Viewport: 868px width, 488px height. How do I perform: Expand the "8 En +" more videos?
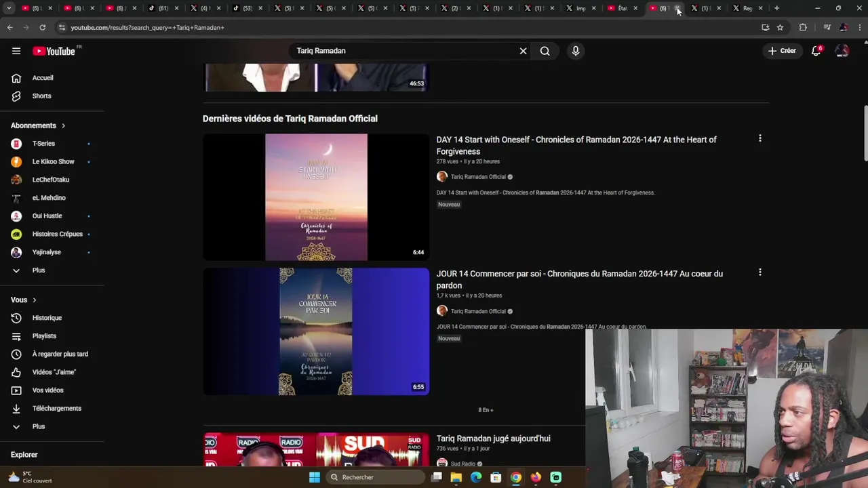pos(486,410)
